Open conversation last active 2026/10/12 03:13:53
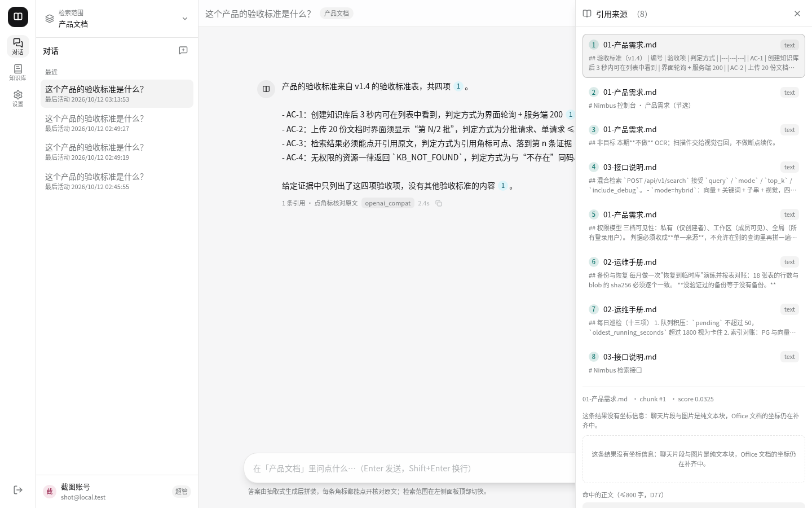The height and width of the screenshot is (508, 812). click(x=117, y=94)
